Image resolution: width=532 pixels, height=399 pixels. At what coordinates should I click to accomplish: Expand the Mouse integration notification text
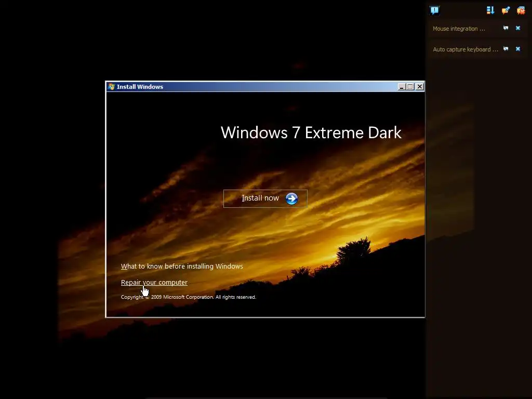459,29
